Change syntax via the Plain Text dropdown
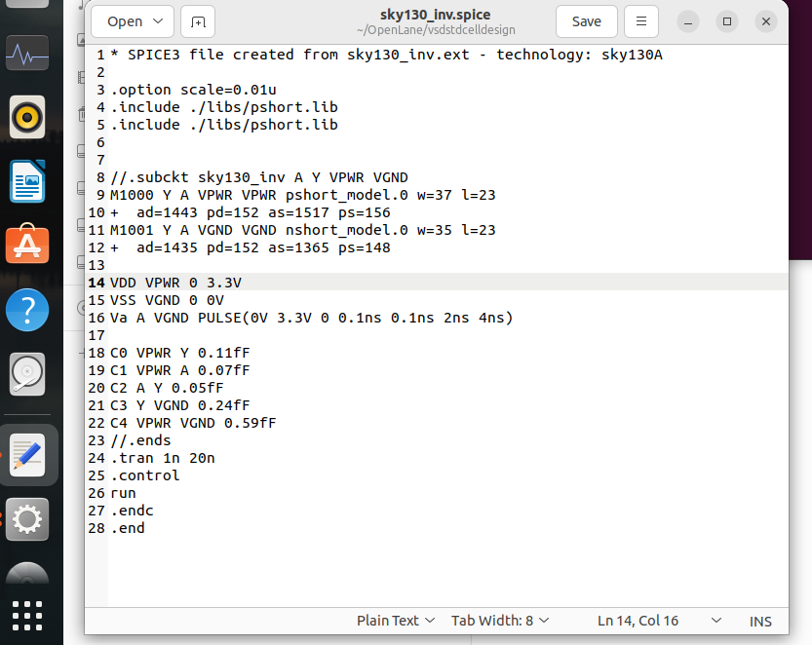 tap(396, 621)
